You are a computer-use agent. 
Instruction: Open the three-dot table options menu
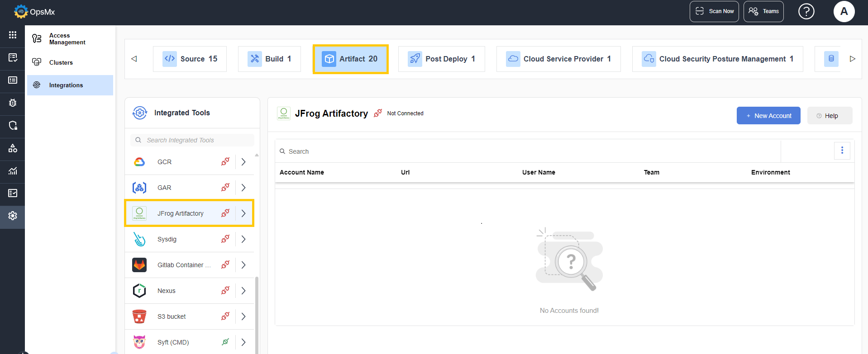(842, 150)
